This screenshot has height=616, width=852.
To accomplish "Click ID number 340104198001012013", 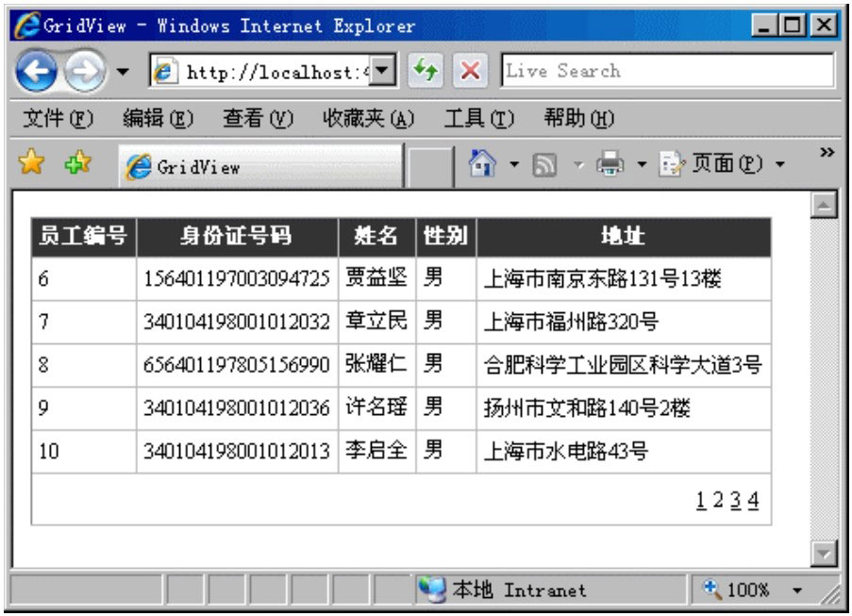I will (x=237, y=451).
